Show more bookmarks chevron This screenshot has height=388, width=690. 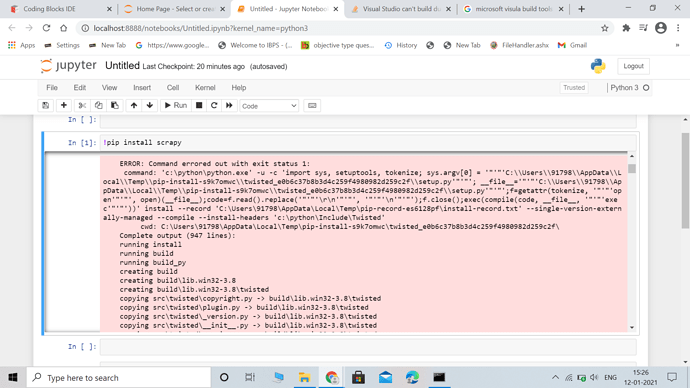click(x=677, y=45)
